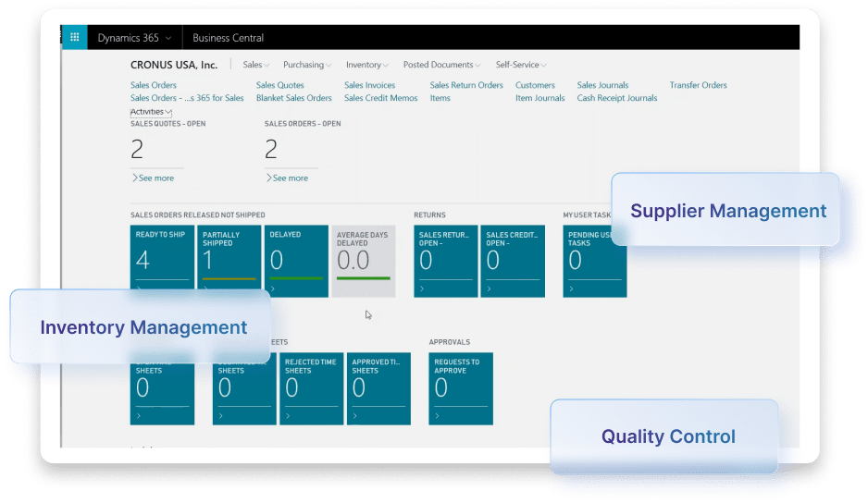Click arrow on Pending User Tasks tile

571,288
